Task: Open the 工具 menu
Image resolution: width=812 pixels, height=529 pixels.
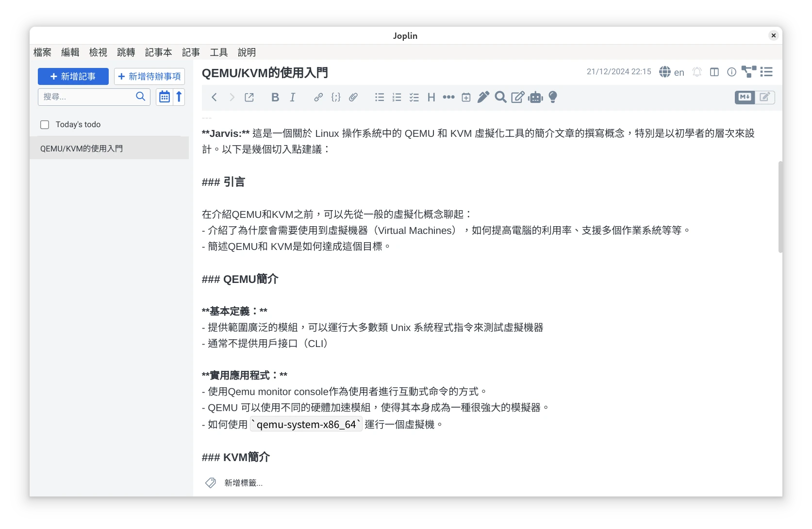Action: click(x=218, y=52)
